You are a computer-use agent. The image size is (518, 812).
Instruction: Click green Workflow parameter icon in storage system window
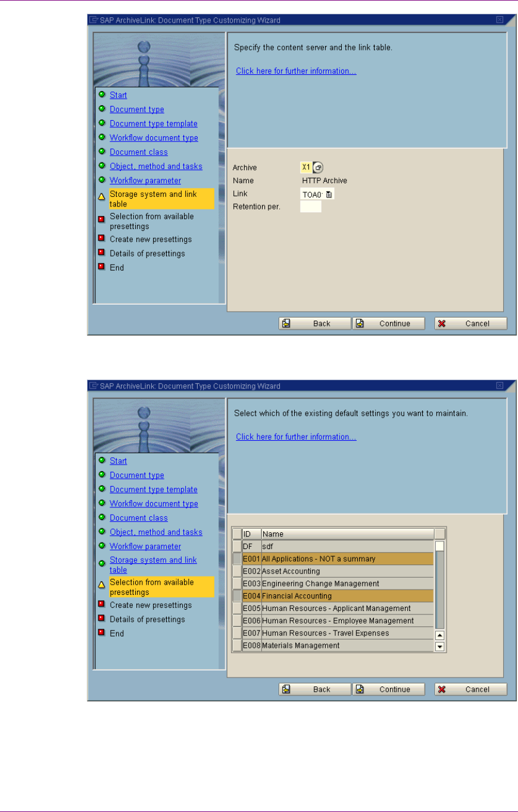click(102, 180)
